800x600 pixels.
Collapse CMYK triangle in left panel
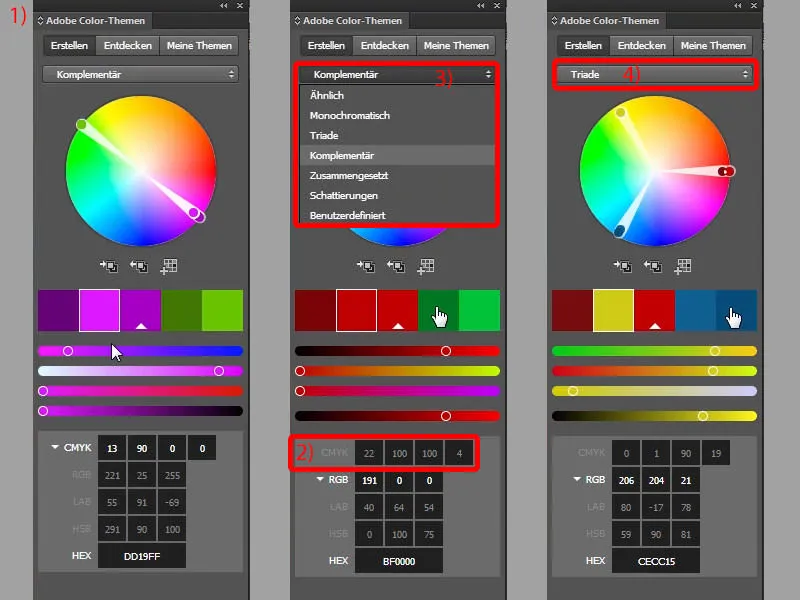55,447
